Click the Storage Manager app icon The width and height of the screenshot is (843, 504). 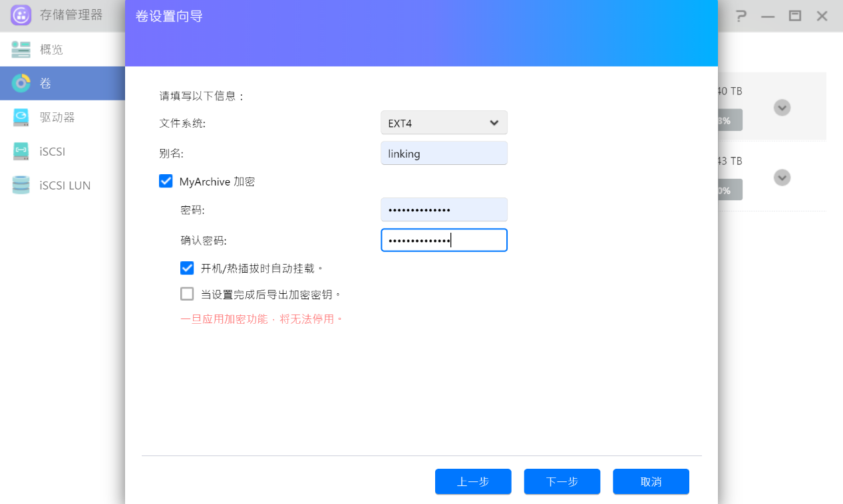click(x=21, y=15)
